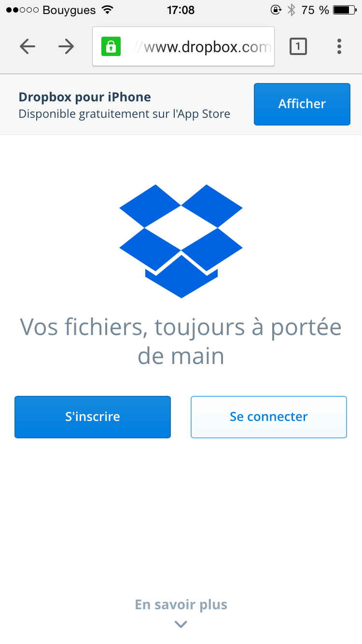Expand the chevron below En savoir plus
The width and height of the screenshot is (362, 644).
click(181, 624)
